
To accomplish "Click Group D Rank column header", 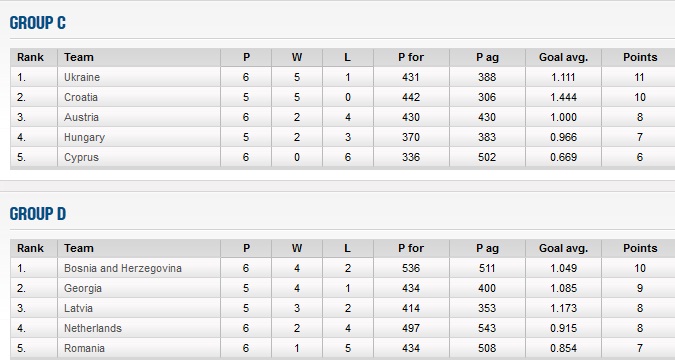I will (x=31, y=248).
